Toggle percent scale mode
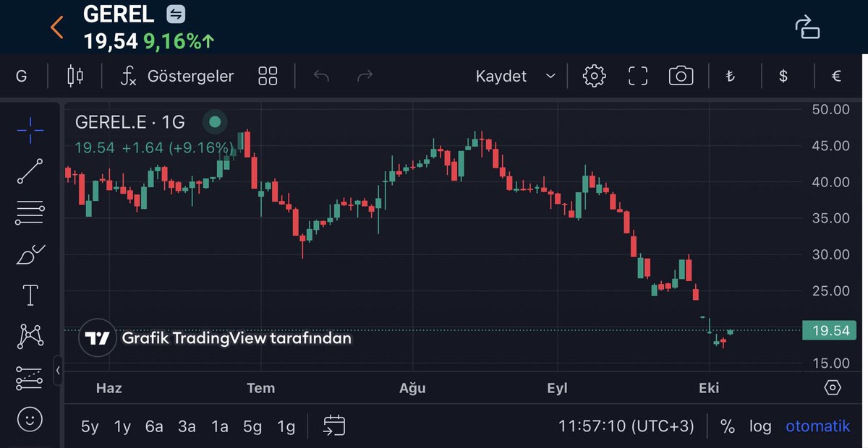The height and width of the screenshot is (448, 868). coord(727,426)
